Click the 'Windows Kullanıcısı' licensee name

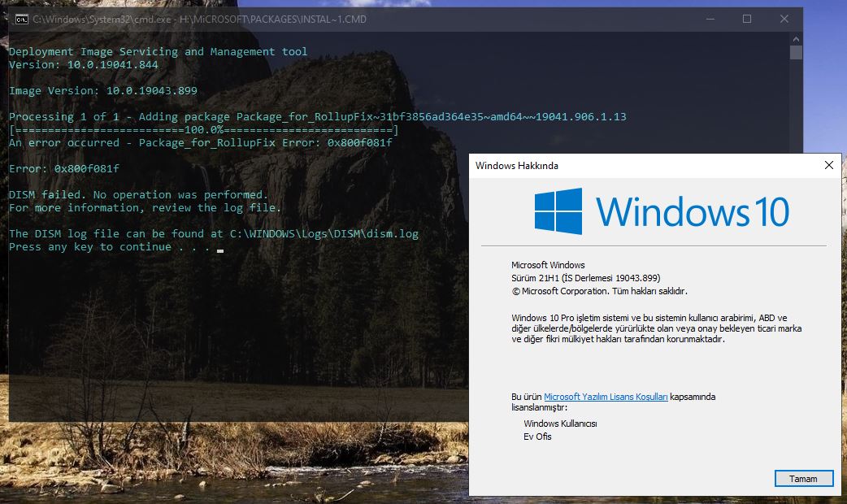(x=560, y=424)
